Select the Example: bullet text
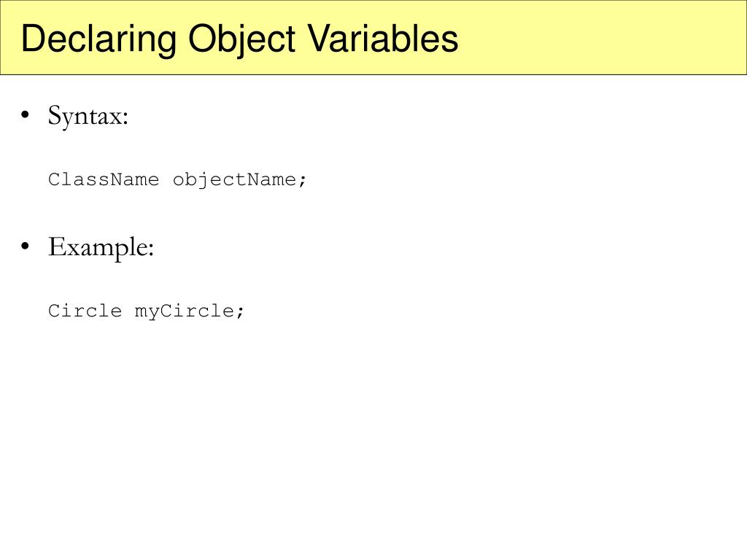 (x=101, y=248)
